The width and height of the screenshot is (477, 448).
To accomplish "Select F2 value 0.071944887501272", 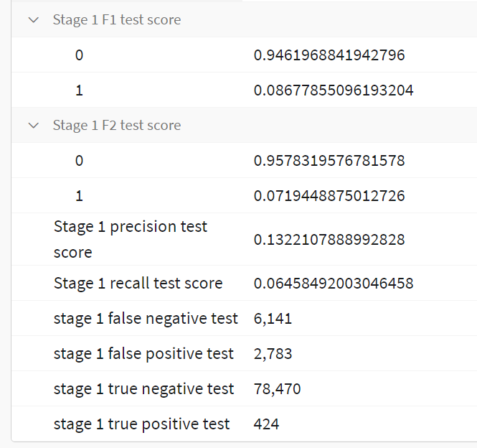I will [329, 196].
